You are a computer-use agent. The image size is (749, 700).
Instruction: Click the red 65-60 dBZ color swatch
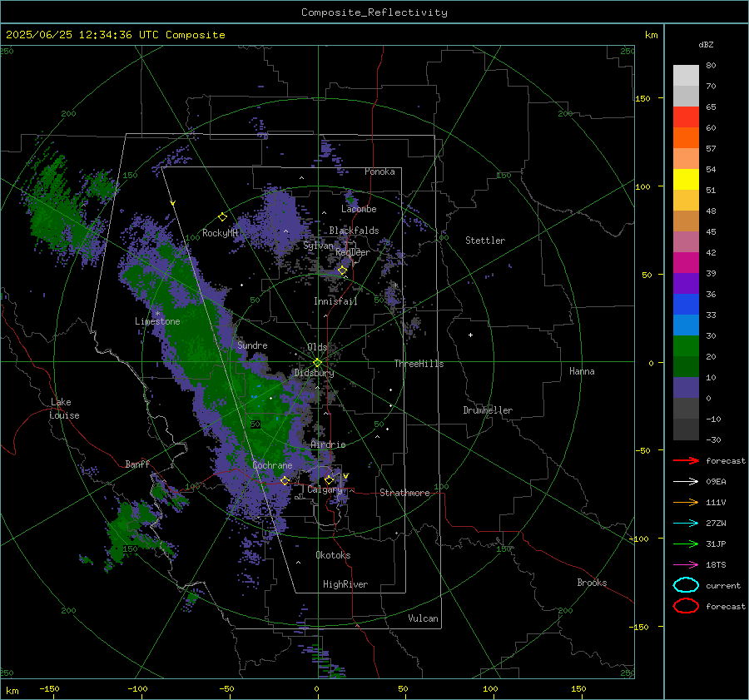[686, 117]
